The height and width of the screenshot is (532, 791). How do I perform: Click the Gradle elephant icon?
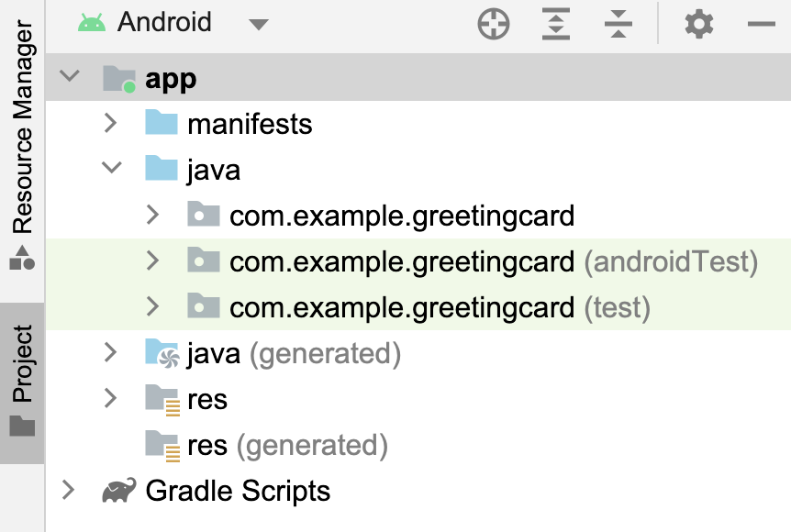coord(120,491)
